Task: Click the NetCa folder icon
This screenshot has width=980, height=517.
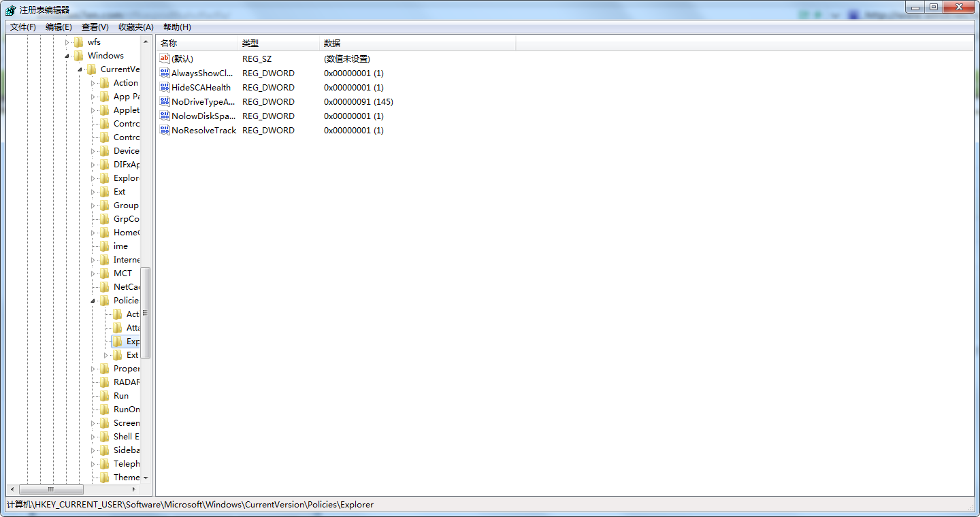Action: [104, 287]
